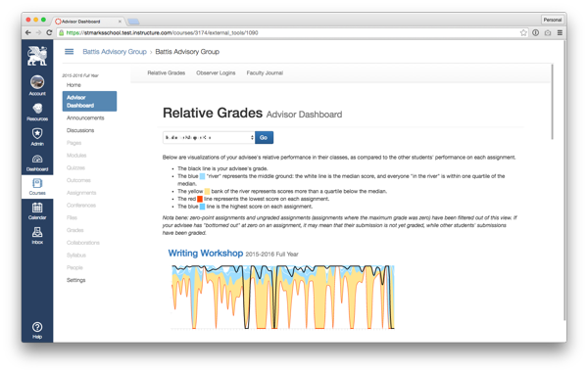Open Home in course navigation
588x373 pixels.
pos(73,85)
